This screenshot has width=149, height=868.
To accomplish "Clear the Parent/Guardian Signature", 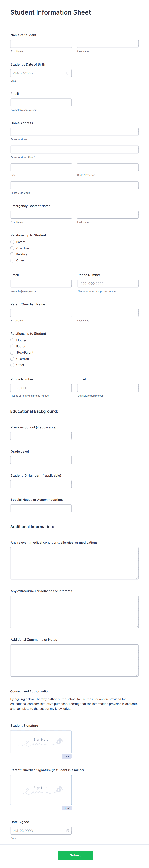I will pyautogui.click(x=66, y=808).
